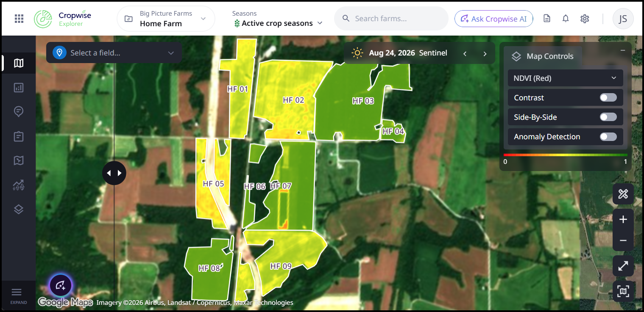Open the comments pin sidebar icon

pyautogui.click(x=19, y=112)
